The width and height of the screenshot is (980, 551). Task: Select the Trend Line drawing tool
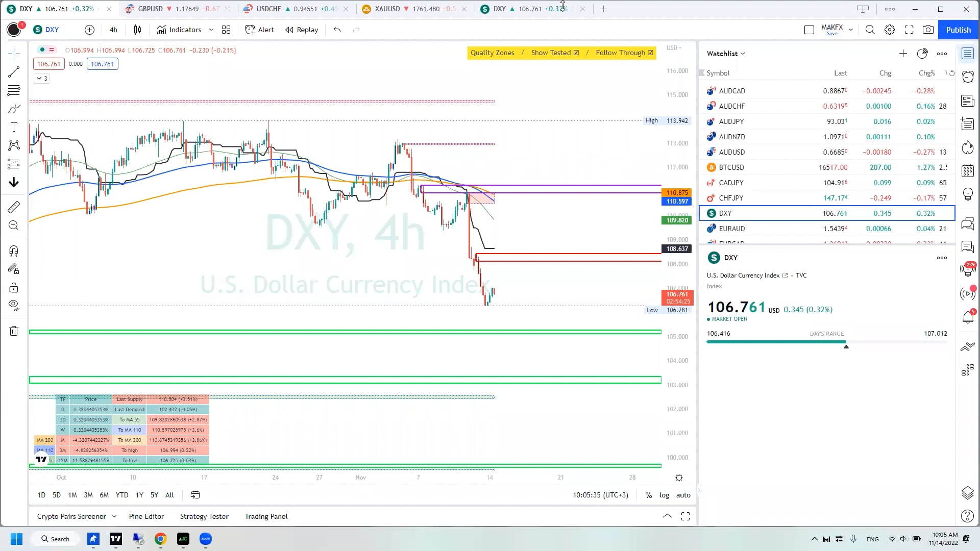[14, 71]
